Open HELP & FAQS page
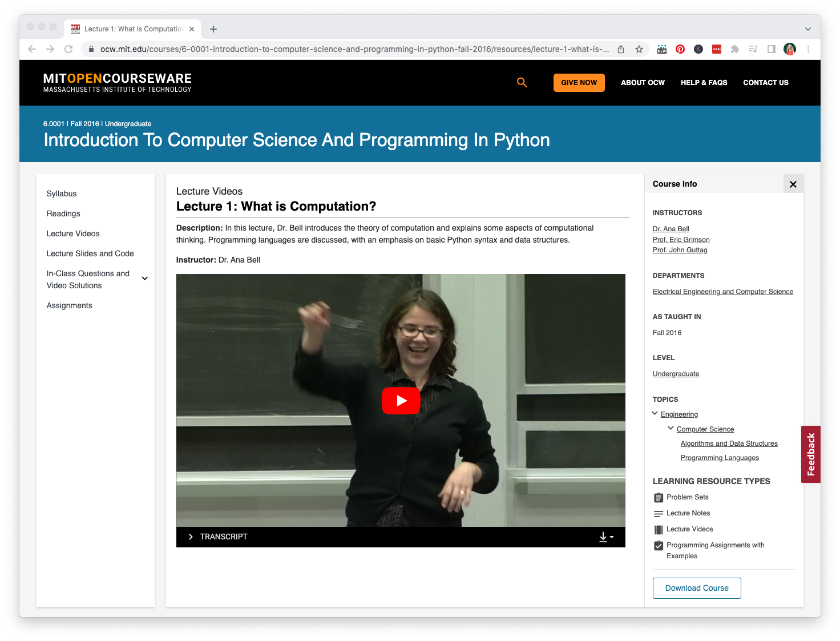The width and height of the screenshot is (840, 641). tap(704, 83)
